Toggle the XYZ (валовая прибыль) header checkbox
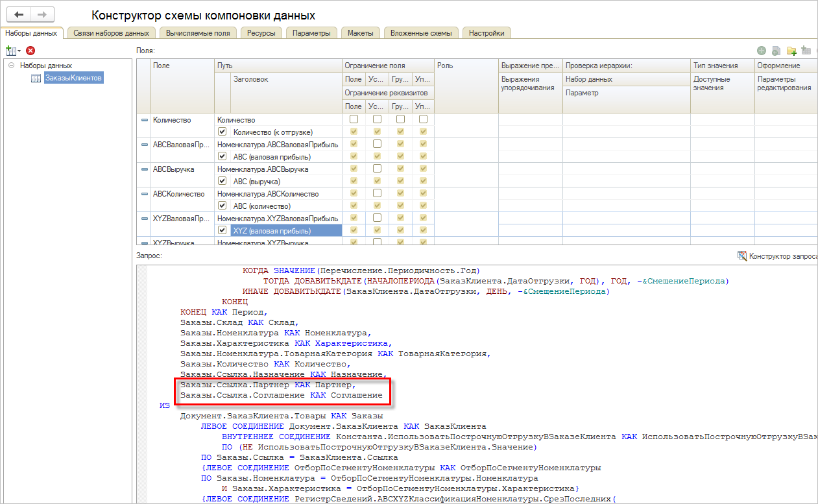 tap(223, 230)
